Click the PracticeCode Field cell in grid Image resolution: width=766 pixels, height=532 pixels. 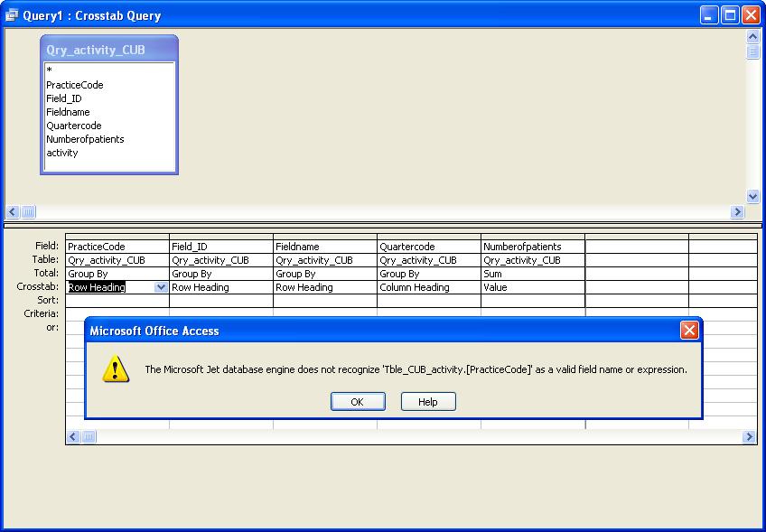coord(117,247)
